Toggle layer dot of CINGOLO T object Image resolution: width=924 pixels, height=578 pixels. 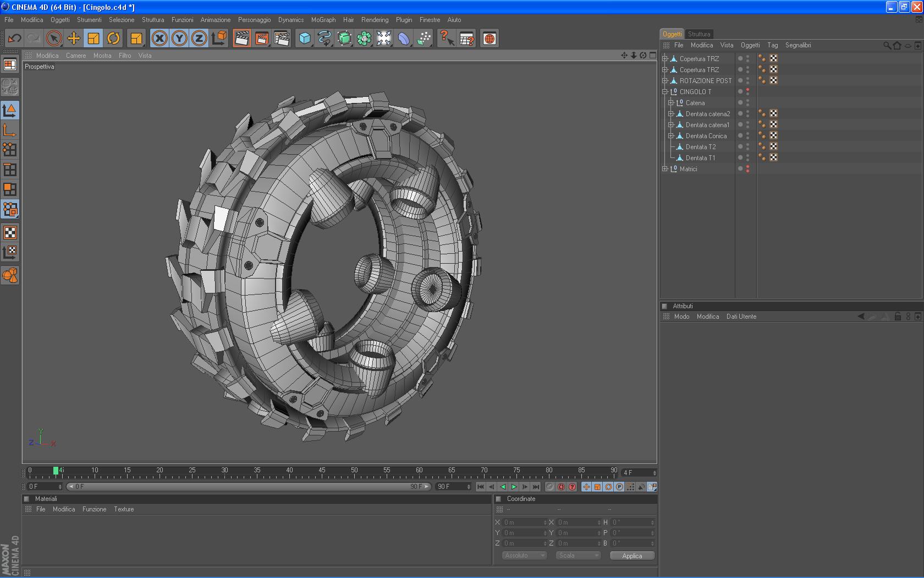pos(740,91)
